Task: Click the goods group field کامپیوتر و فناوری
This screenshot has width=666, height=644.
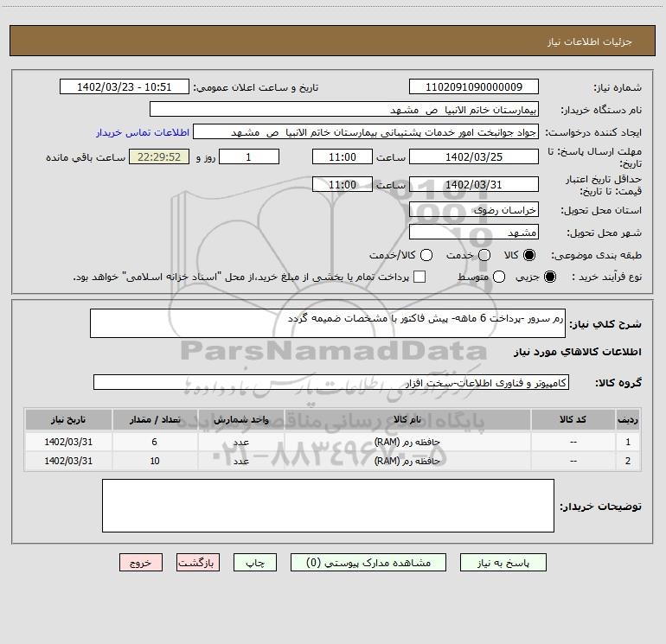Action: pyautogui.click(x=331, y=382)
